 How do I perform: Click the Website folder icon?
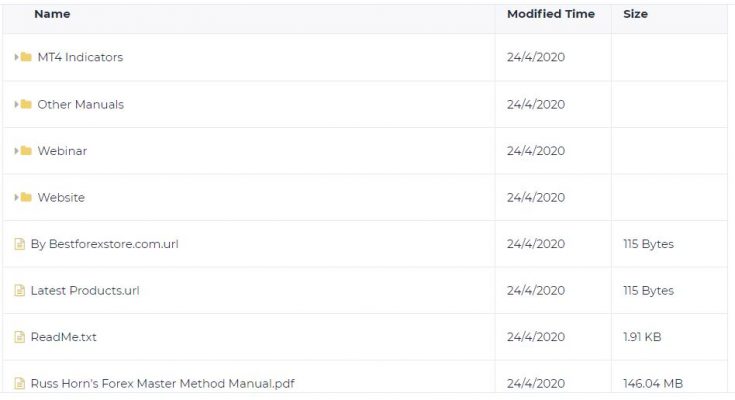26,197
